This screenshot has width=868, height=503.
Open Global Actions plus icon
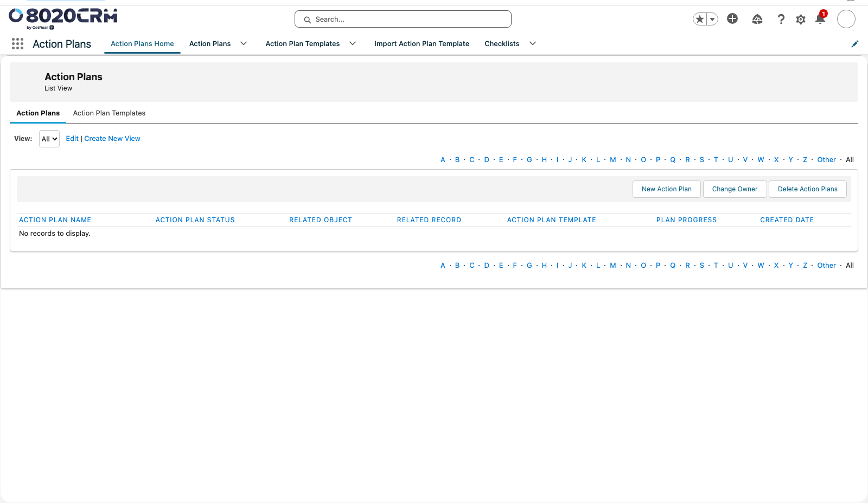coord(732,19)
